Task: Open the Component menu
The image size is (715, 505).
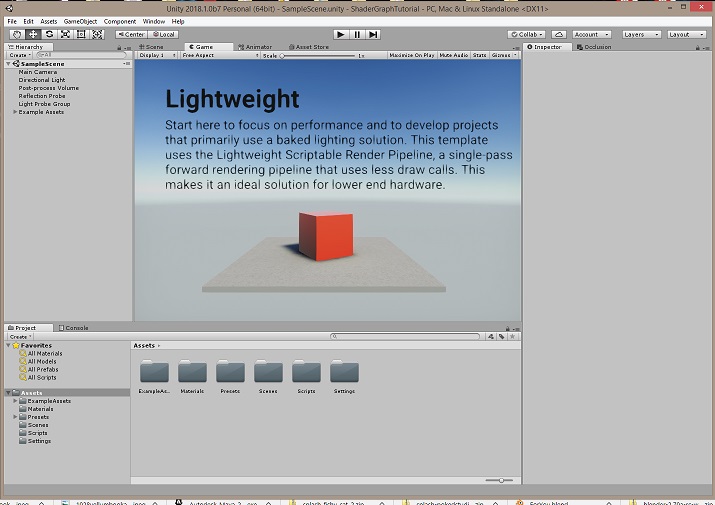Action: (x=120, y=21)
